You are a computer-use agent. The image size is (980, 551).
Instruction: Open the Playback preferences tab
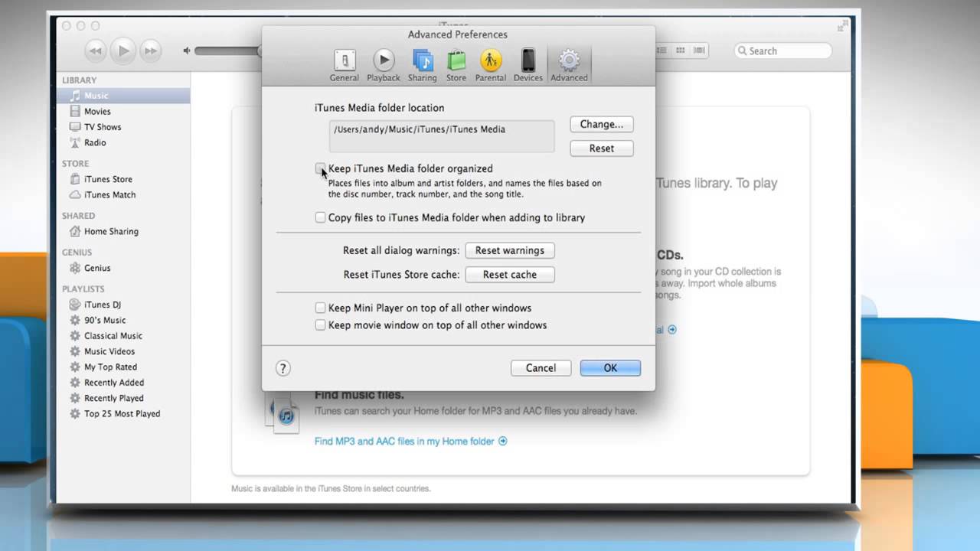pos(383,65)
